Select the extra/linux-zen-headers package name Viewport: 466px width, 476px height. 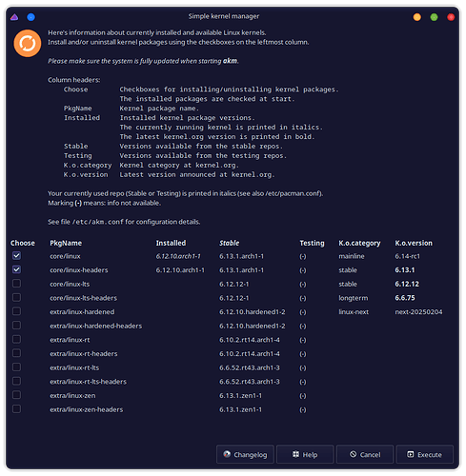87,409
